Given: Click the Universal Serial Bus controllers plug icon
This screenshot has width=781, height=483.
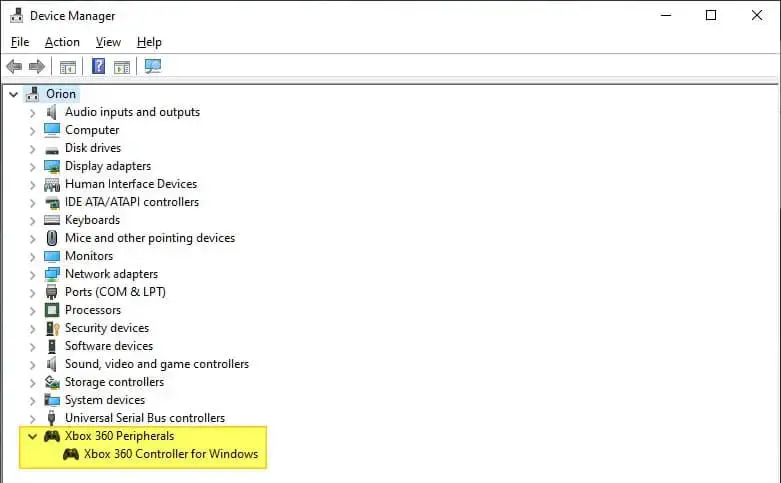Looking at the screenshot, I should coord(51,418).
